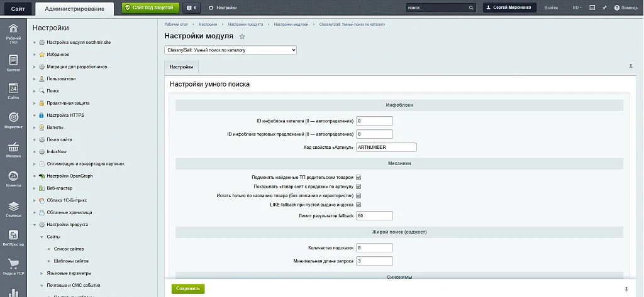Switch to the Администрирование top tab
This screenshot has width=644, height=297.
pos(74,9)
